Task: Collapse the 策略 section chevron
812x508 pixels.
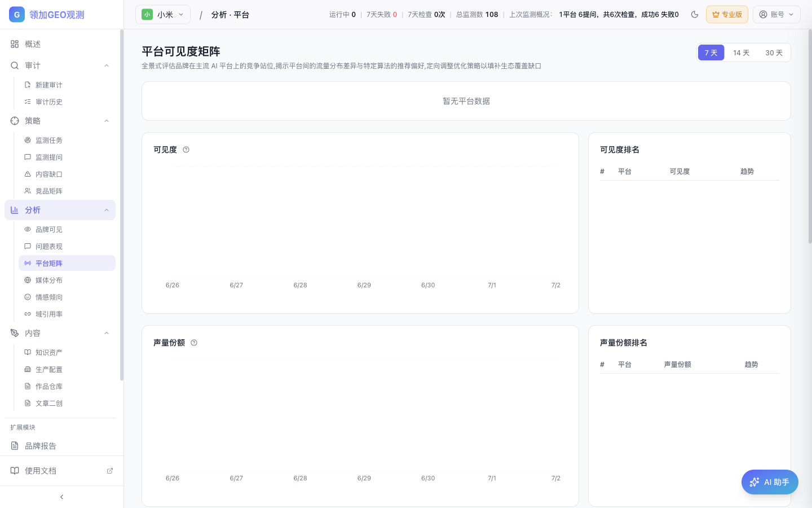Action: [x=107, y=121]
